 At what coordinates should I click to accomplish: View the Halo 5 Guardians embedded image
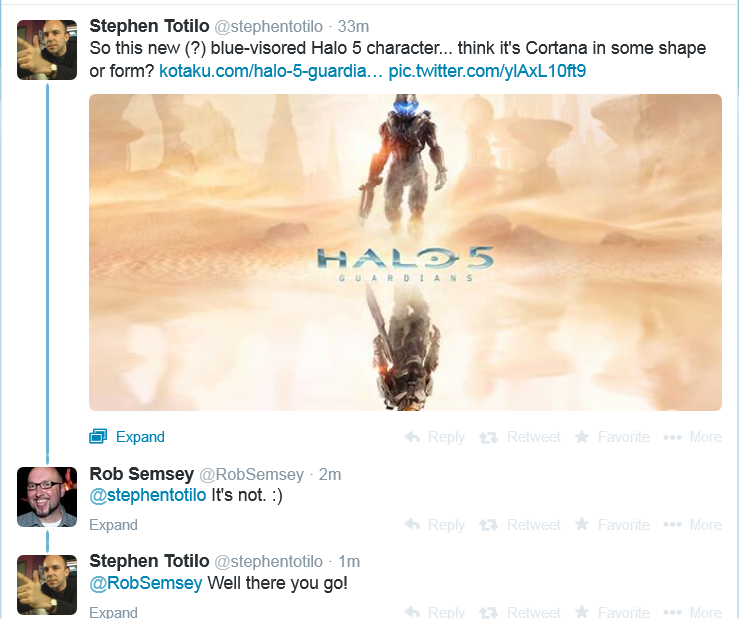pos(405,252)
